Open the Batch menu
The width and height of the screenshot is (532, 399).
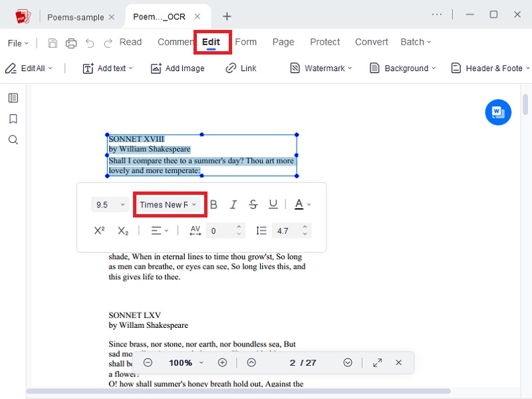(416, 42)
